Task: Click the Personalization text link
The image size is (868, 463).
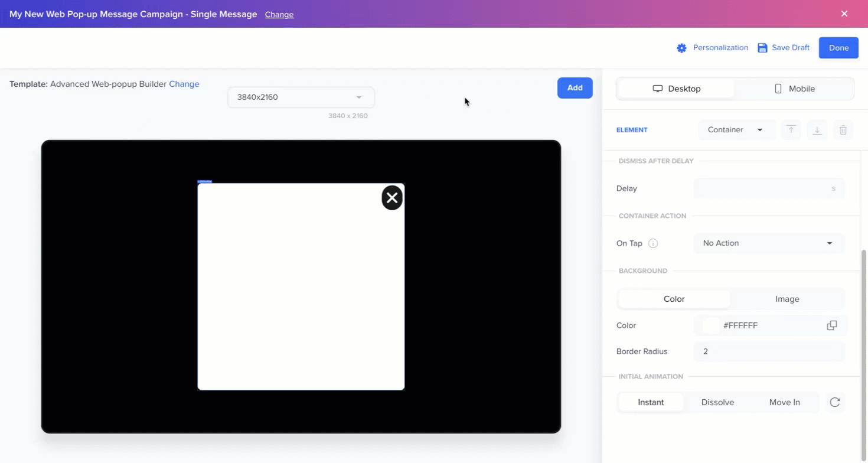Action: pyautogui.click(x=720, y=48)
